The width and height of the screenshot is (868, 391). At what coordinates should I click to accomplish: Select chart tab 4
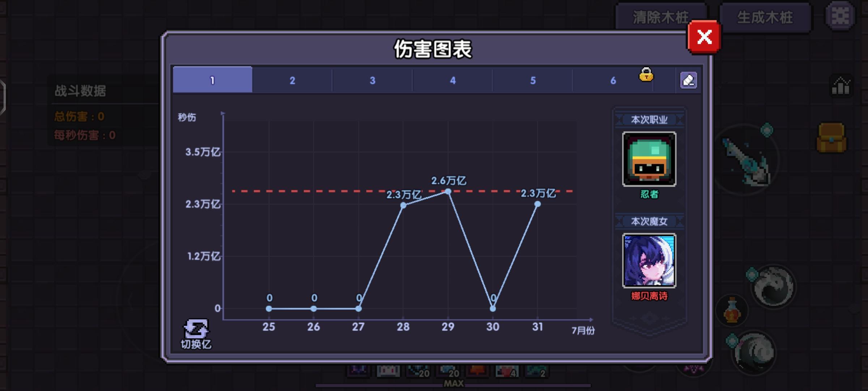[452, 80]
